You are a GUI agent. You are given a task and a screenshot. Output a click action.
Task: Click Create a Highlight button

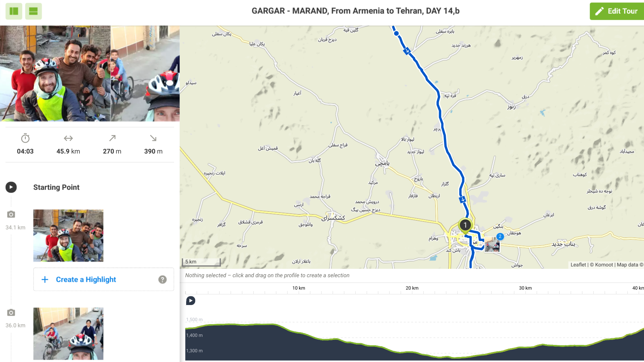[x=86, y=280]
